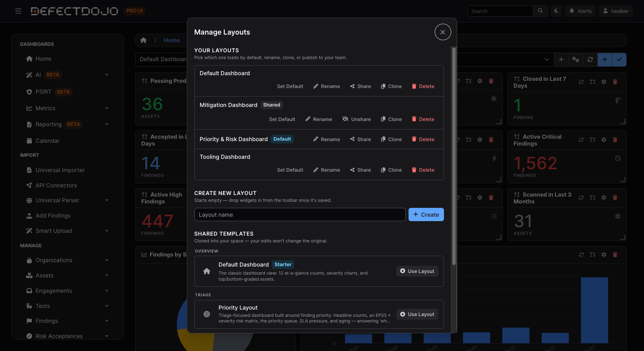
Task: Refresh the Closed in Last 7 Days widget
Action: [x=581, y=82]
